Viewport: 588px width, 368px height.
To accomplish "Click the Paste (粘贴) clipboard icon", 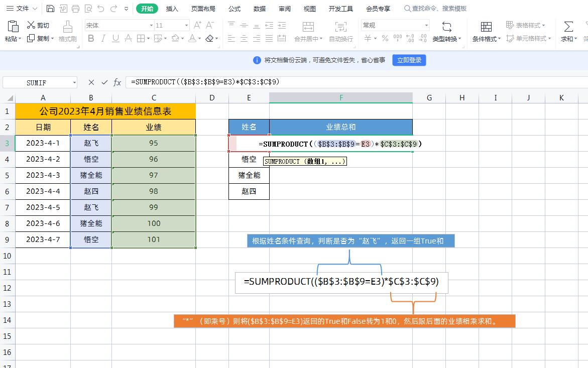I will [x=13, y=27].
